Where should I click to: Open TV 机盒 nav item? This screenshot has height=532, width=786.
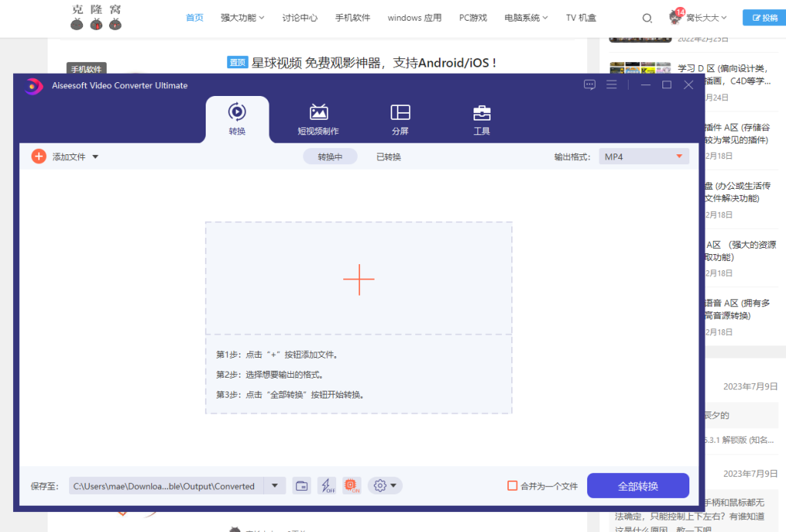581,18
